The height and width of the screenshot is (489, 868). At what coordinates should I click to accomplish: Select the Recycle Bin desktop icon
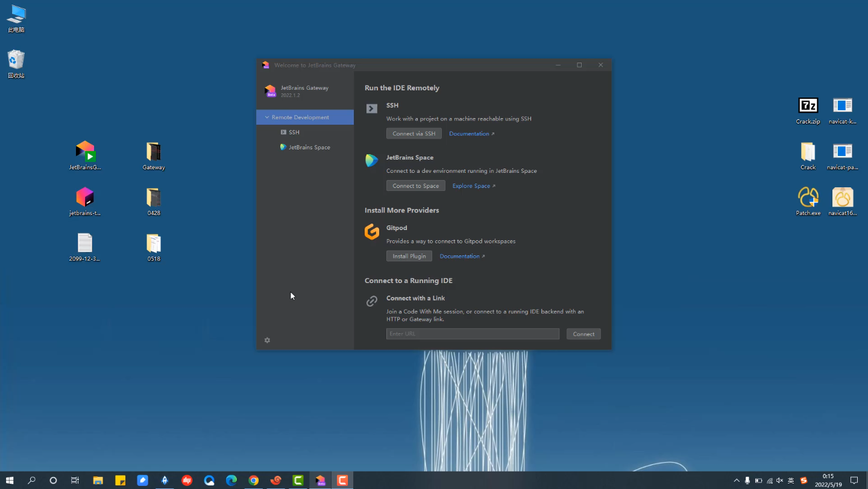pyautogui.click(x=16, y=64)
